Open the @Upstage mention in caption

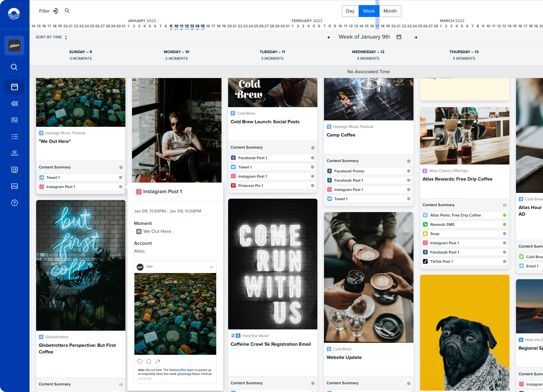click(x=184, y=374)
